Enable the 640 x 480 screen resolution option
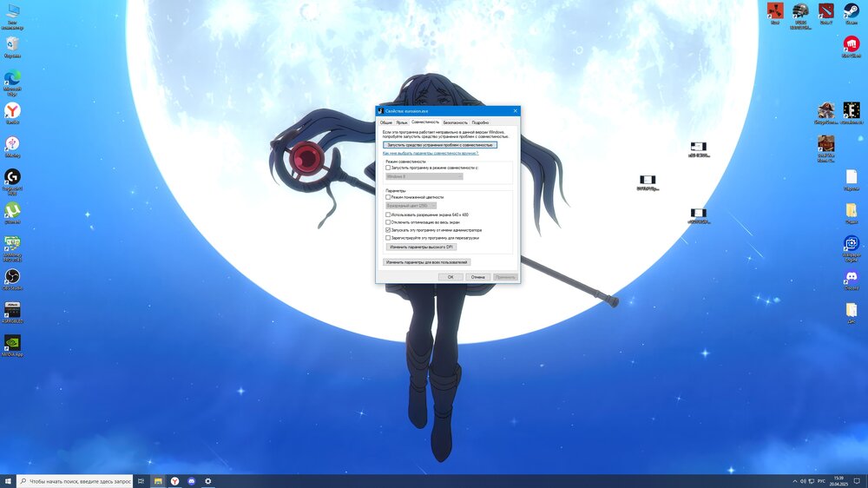This screenshot has height=488, width=868. click(x=388, y=214)
